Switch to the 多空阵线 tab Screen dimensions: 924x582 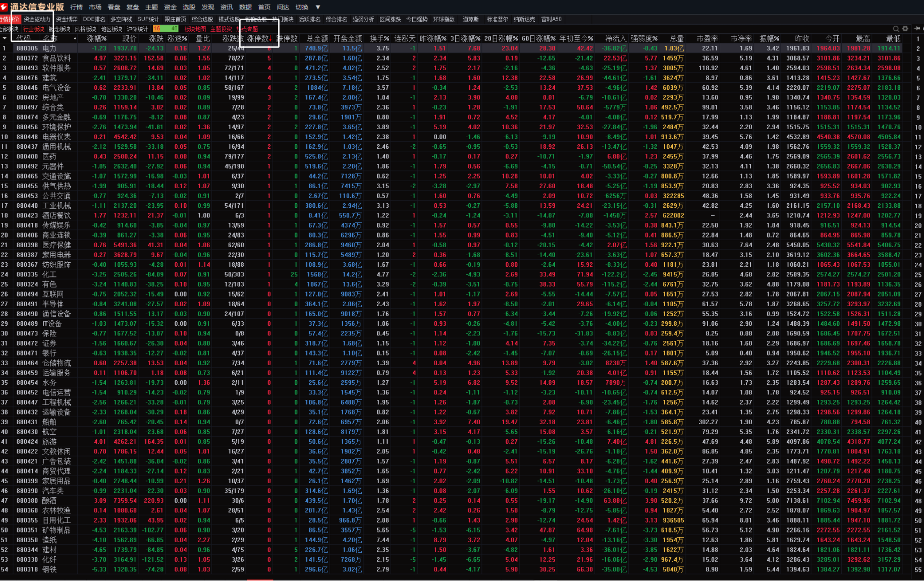(x=121, y=19)
